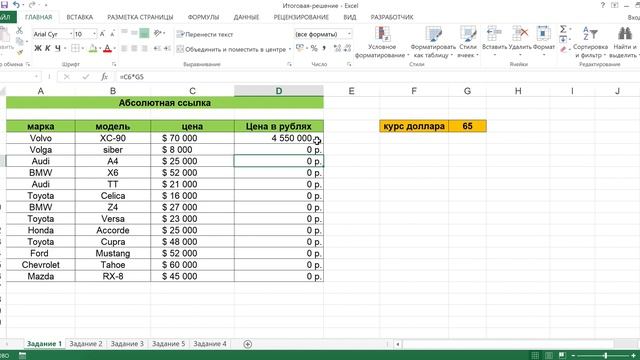The image size is (640, 360).
Task: Switch to sheet tab Задание 3
Action: tap(127, 344)
